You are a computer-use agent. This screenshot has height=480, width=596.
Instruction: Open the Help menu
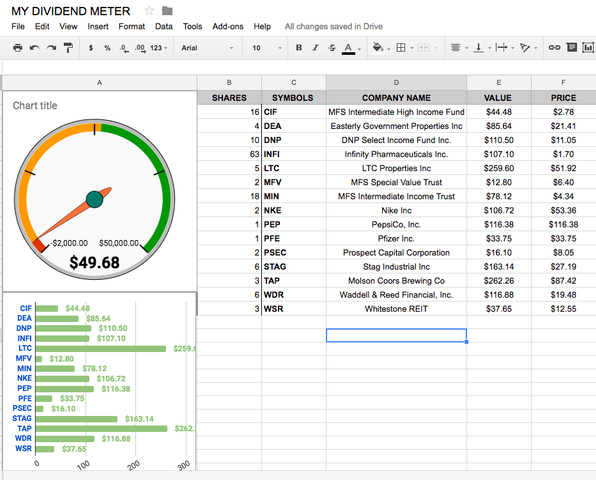pos(262,27)
